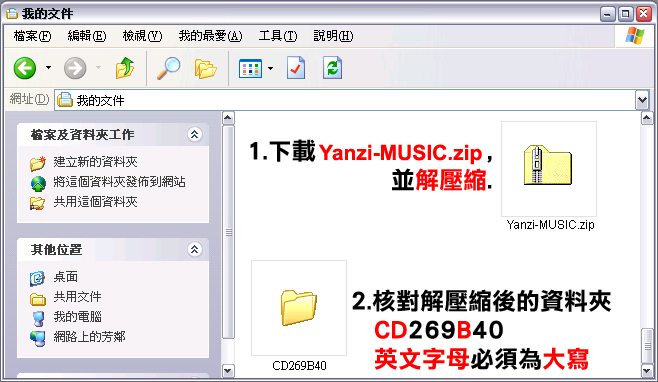This screenshot has width=658, height=382.
Task: Open the Back button history dropdown
Action: 49,68
